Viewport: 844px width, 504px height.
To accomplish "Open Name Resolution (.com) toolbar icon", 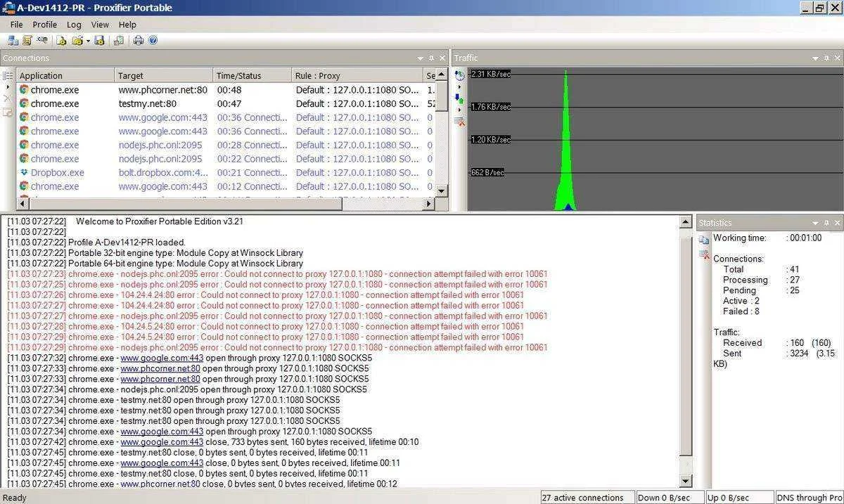I will 42,41.
